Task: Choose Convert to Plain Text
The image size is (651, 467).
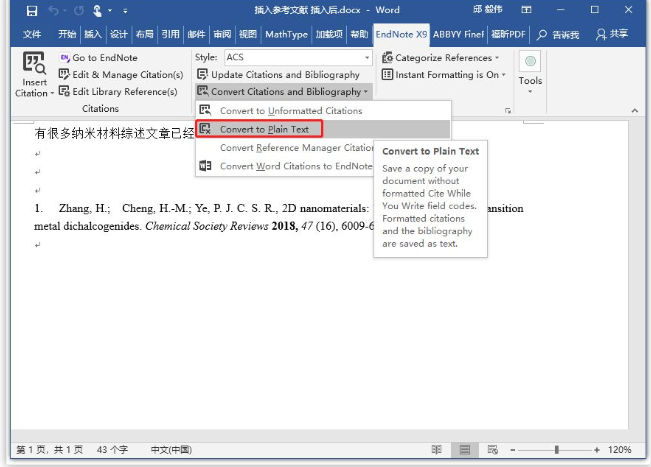Action: click(x=323, y=129)
